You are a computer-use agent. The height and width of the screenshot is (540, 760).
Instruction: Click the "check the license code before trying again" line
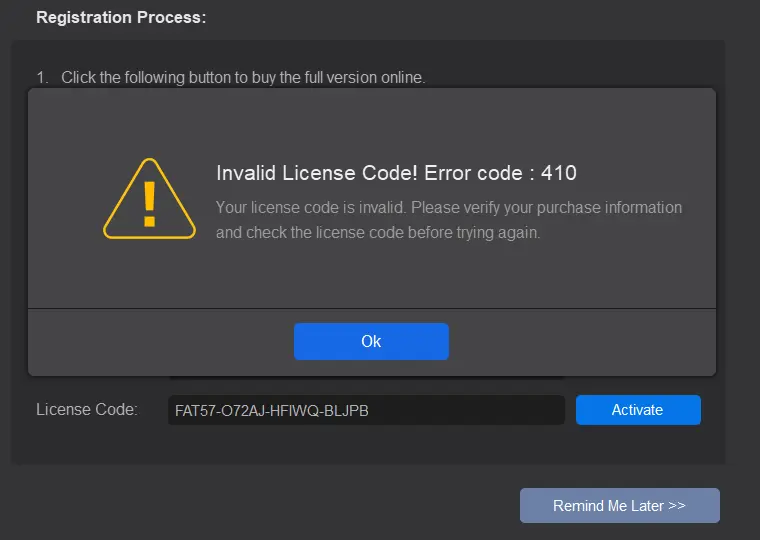pyautogui.click(x=393, y=233)
